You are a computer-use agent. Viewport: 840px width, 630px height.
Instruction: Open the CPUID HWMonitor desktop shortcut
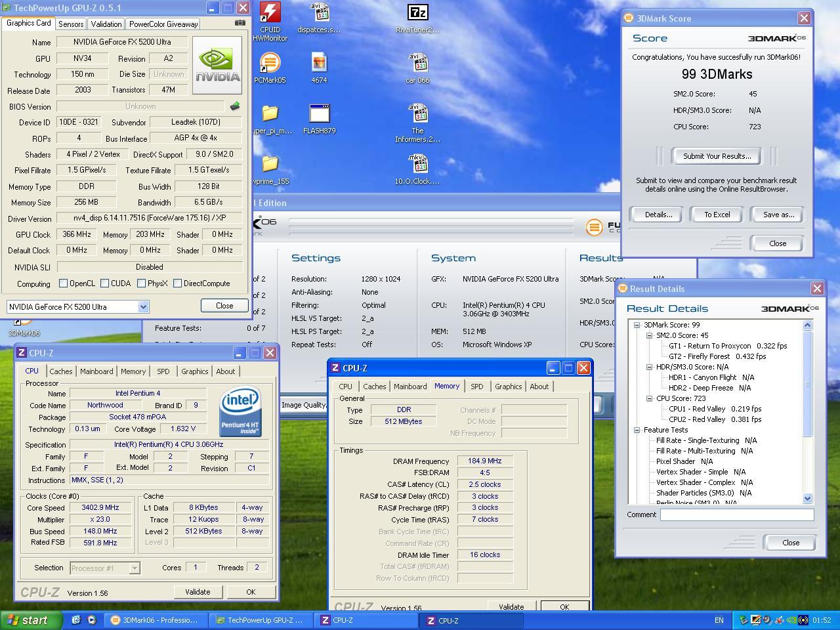(x=270, y=13)
